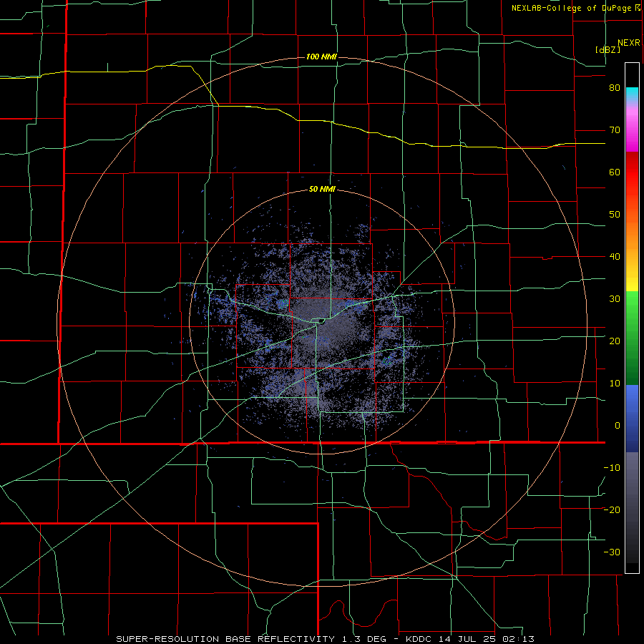This screenshot has width=644, height=644.
Task: Click the -20 value on the dBZ scale
Action: (612, 509)
